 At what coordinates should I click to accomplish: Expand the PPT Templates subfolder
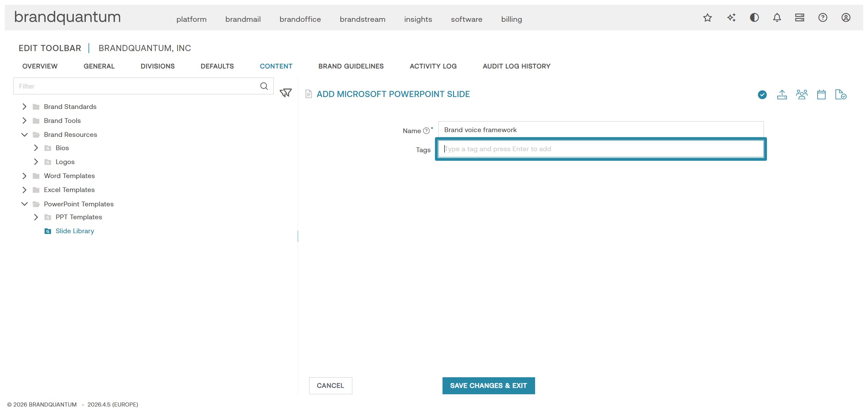(36, 217)
